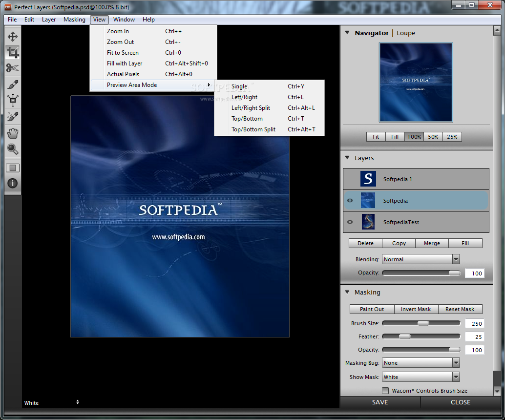505x420 pixels.
Task: Select Single preview mode
Action: pos(269,86)
